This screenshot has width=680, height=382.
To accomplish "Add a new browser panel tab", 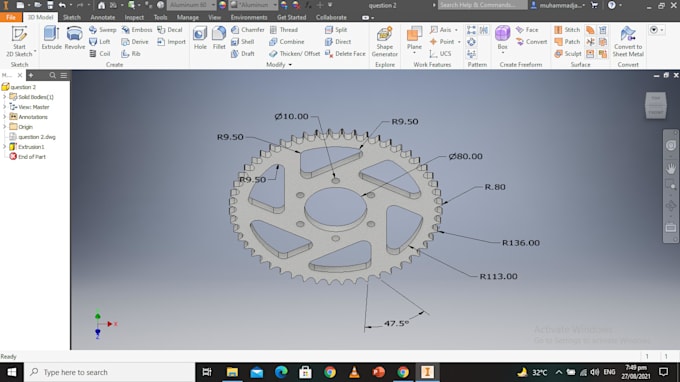I will click(31, 75).
